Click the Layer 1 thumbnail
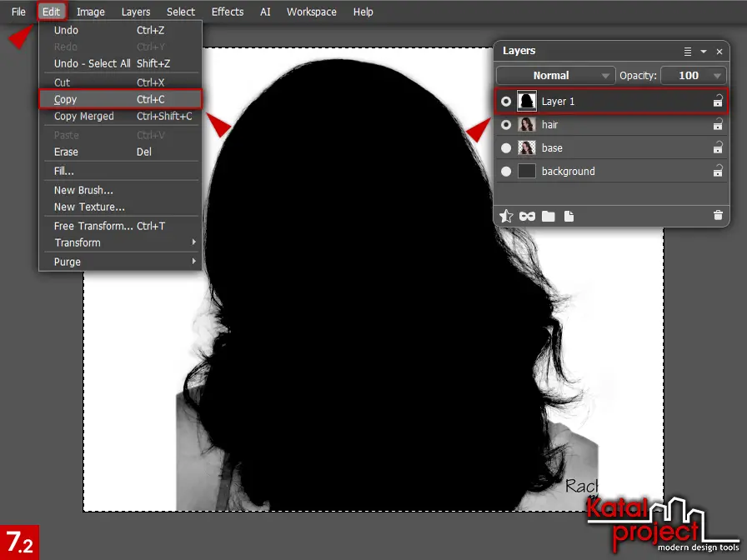747x560 pixels. 527,101
